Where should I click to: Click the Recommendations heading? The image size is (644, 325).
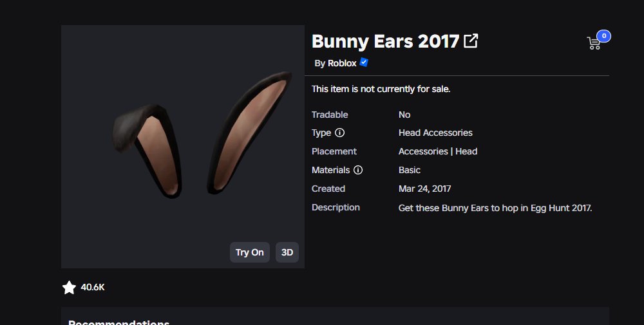118,322
